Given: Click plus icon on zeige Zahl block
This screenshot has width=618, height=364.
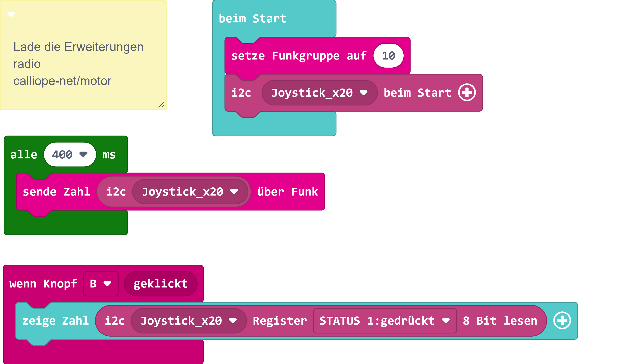Looking at the screenshot, I should 562,320.
